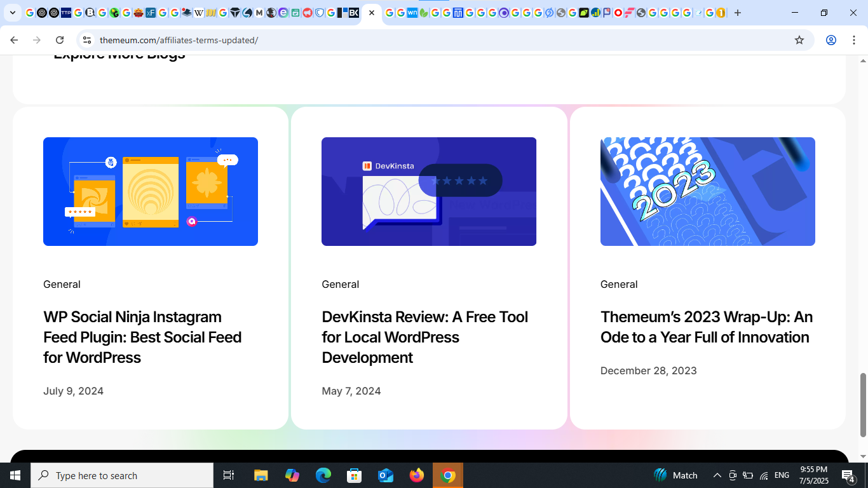This screenshot has width=868, height=488.
Task: Switch to the BK favicon tab
Action: coord(354,13)
